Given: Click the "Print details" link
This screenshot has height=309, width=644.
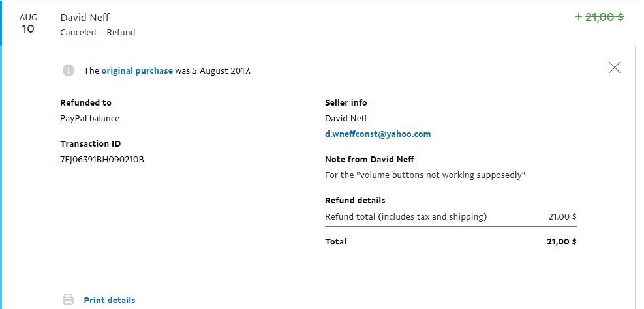Looking at the screenshot, I should [110, 300].
